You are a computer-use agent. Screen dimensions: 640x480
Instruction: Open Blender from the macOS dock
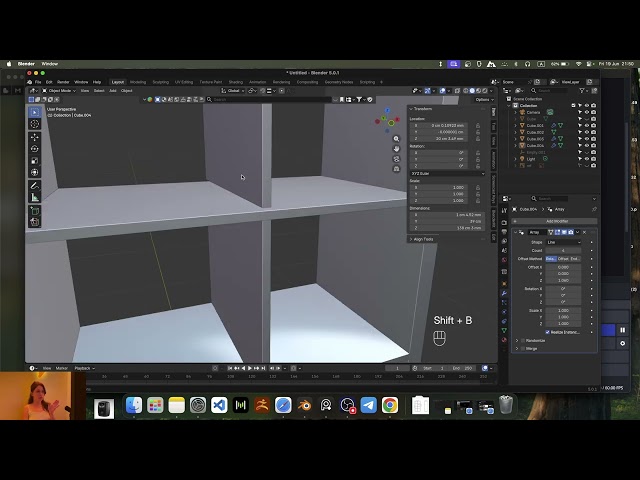(x=304, y=405)
